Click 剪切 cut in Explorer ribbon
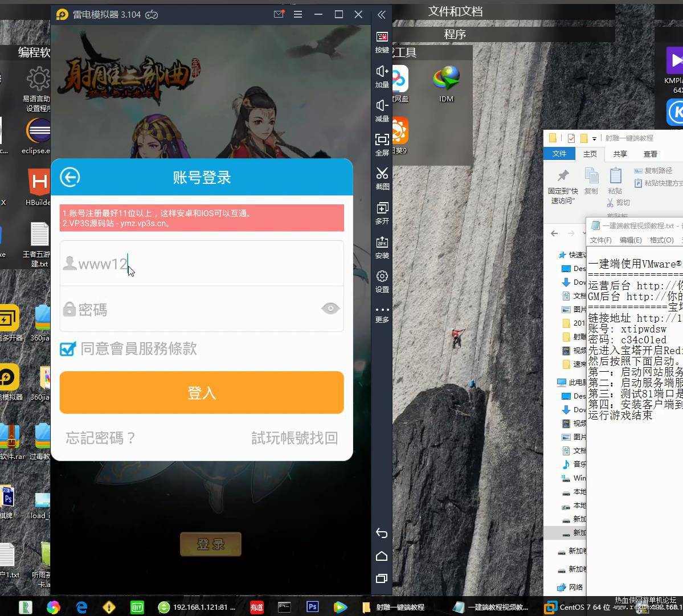 coord(619,203)
